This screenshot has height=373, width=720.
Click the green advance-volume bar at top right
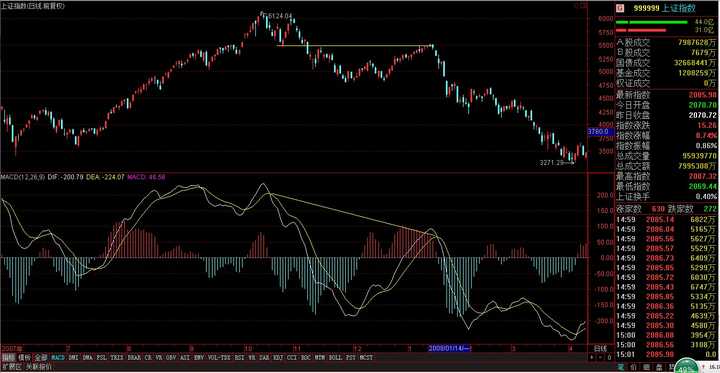(651, 22)
